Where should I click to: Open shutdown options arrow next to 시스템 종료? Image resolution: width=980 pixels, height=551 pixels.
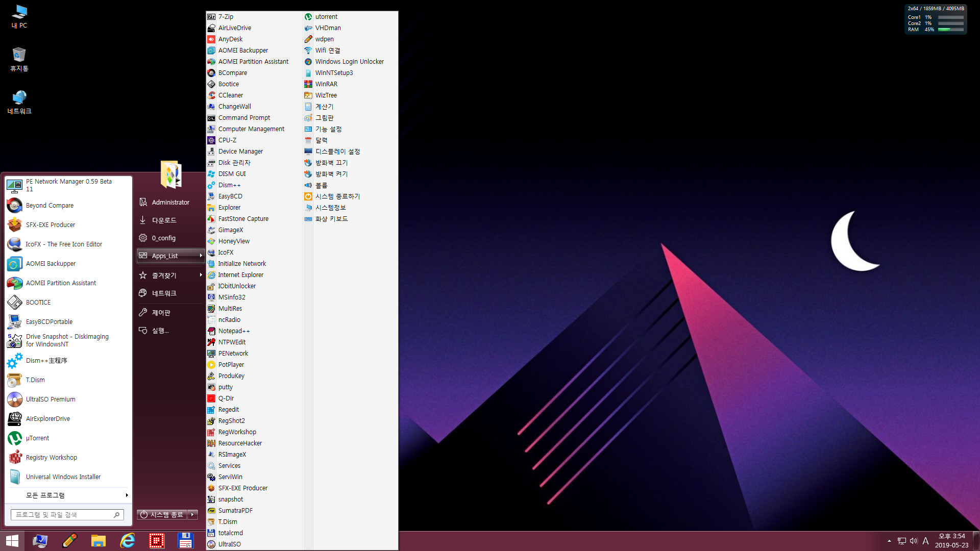(193, 515)
